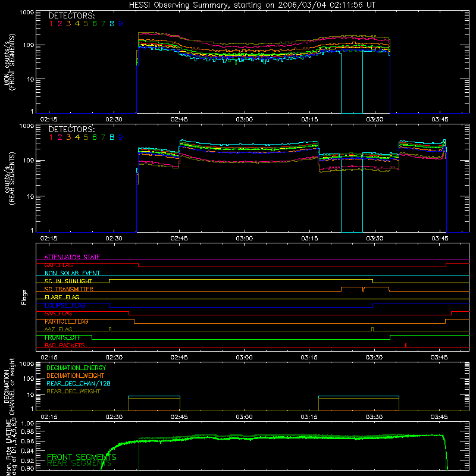Screen dimensions: 476x476
Task: Click the REAR SEGMENTS livetime legend label
Action: coord(79,464)
